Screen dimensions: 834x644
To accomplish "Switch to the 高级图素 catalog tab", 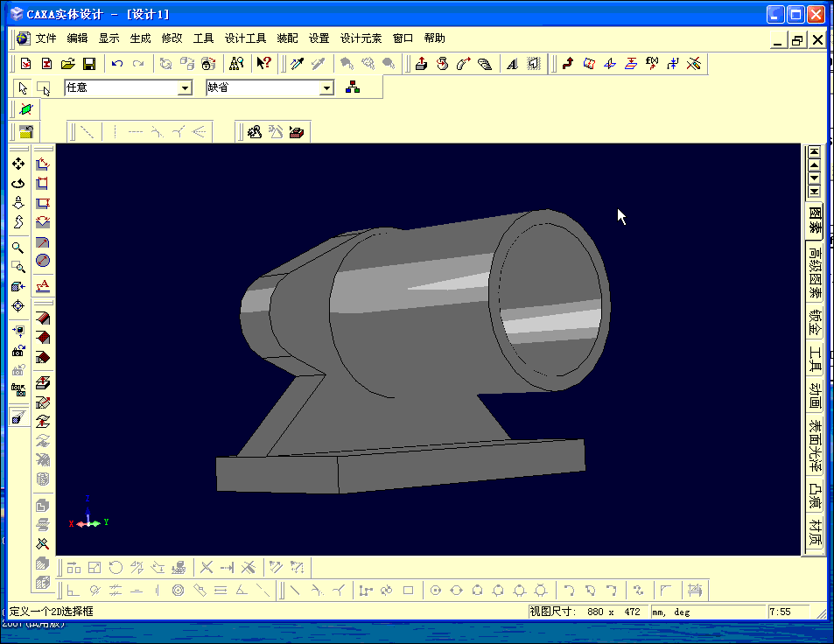I will tap(815, 272).
